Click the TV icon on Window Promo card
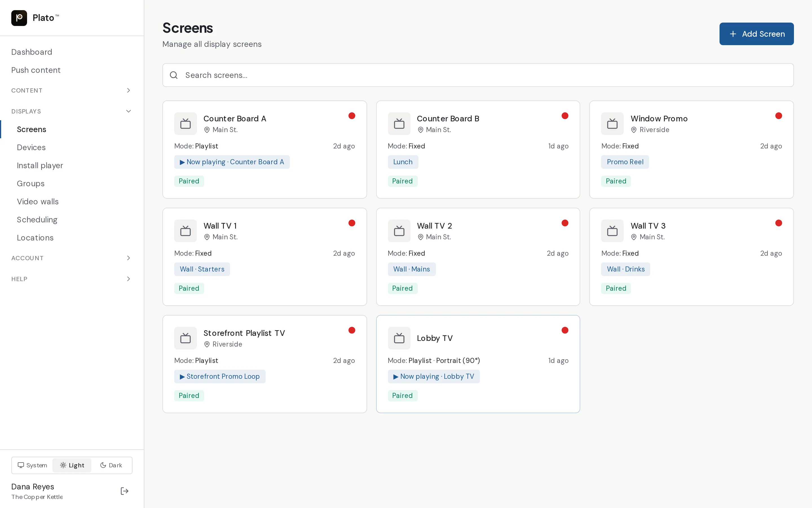This screenshot has height=508, width=812. 612,124
